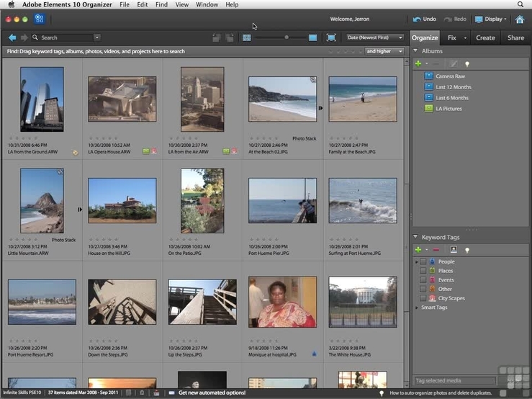This screenshot has height=399, width=532.
Task: Add a new keyword tag with green plus
Action: pyautogui.click(x=418, y=250)
